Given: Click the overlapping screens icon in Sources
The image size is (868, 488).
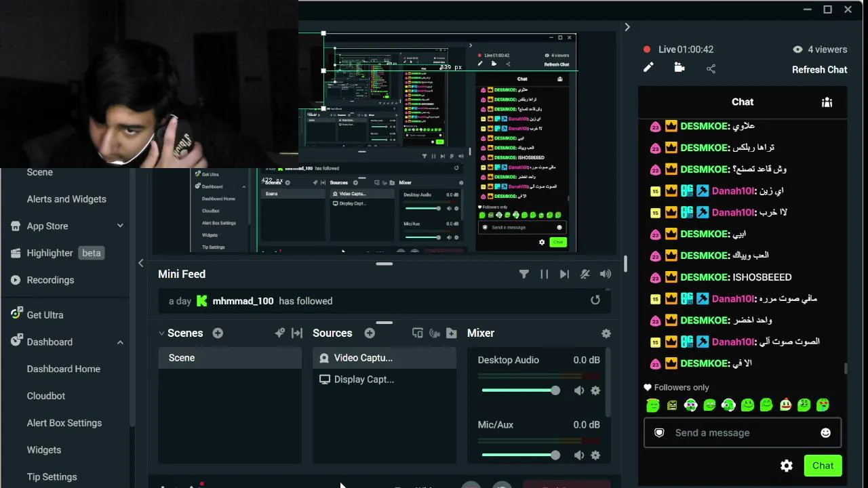Looking at the screenshot, I should pyautogui.click(x=418, y=333).
